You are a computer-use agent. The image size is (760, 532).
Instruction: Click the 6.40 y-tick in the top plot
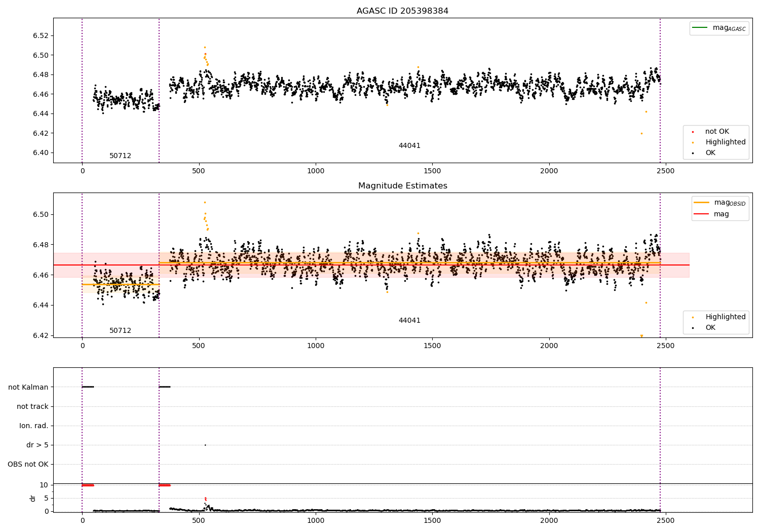point(41,153)
